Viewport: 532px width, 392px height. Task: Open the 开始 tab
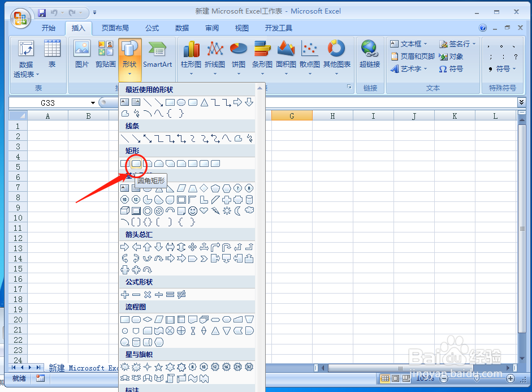coord(49,28)
